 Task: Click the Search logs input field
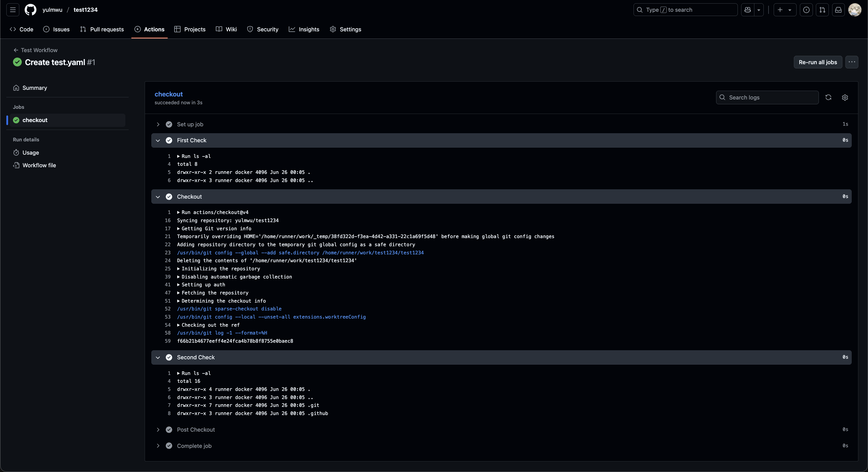point(770,97)
